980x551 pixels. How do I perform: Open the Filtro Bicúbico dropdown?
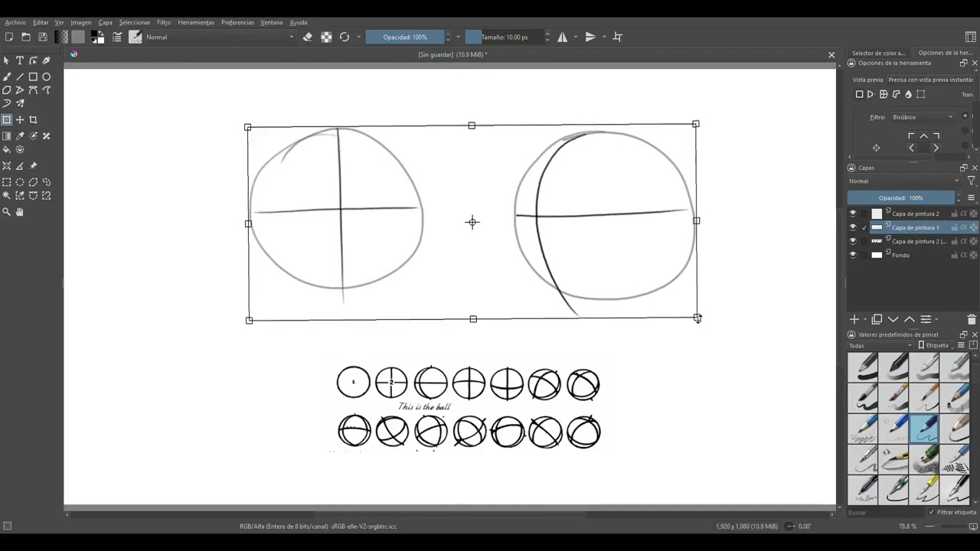[923, 117]
